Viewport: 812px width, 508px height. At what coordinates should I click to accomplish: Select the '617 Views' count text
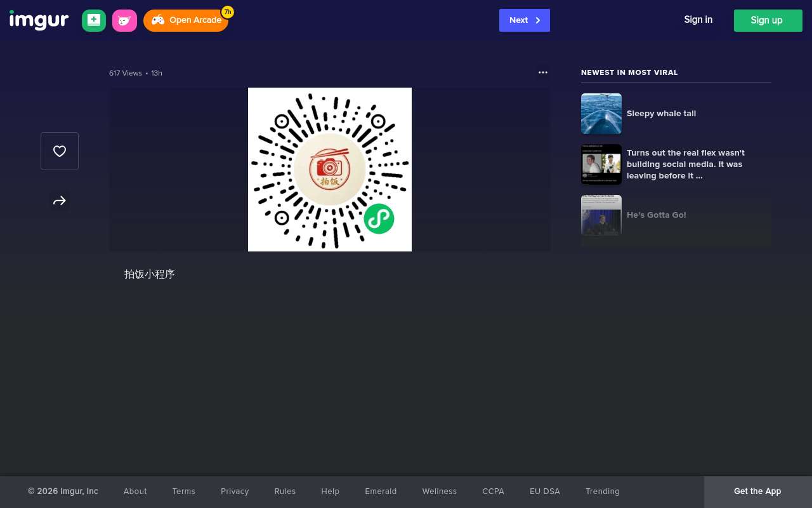[126, 73]
